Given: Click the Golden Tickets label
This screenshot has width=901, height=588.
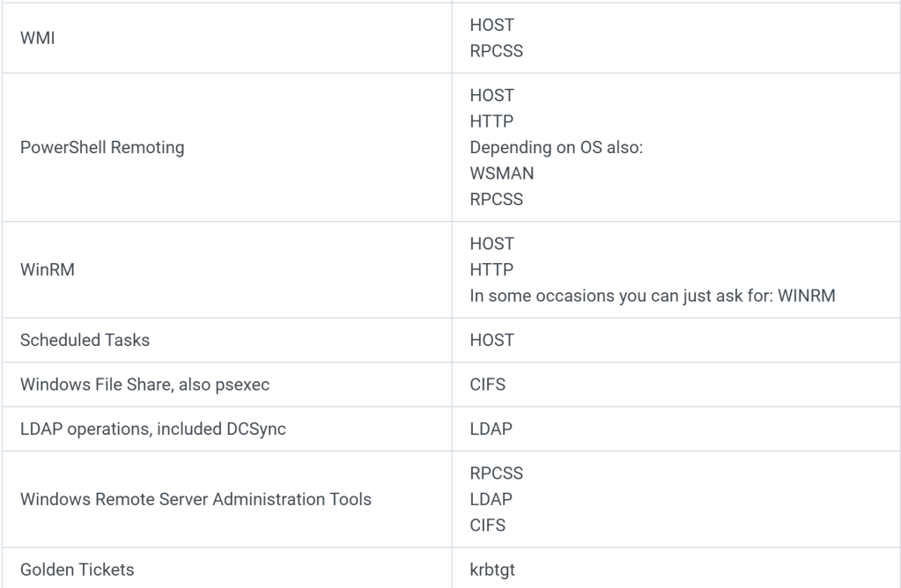Looking at the screenshot, I should (x=78, y=570).
